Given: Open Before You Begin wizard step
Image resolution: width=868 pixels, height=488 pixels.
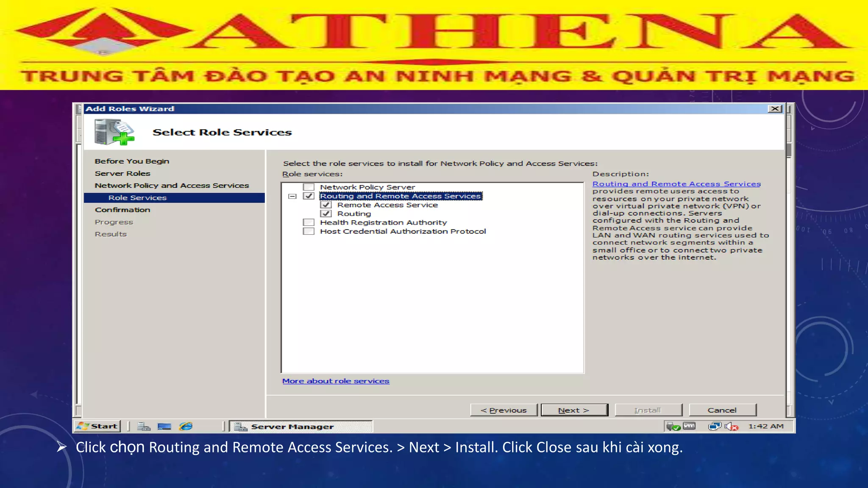Looking at the screenshot, I should point(132,161).
